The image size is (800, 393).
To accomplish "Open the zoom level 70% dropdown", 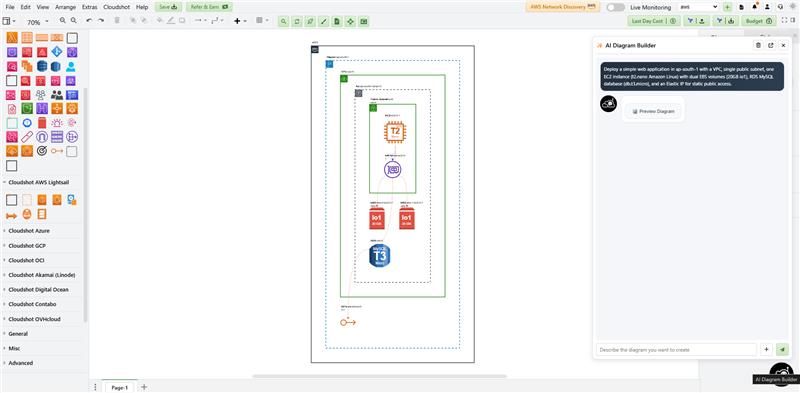I will pyautogui.click(x=38, y=22).
